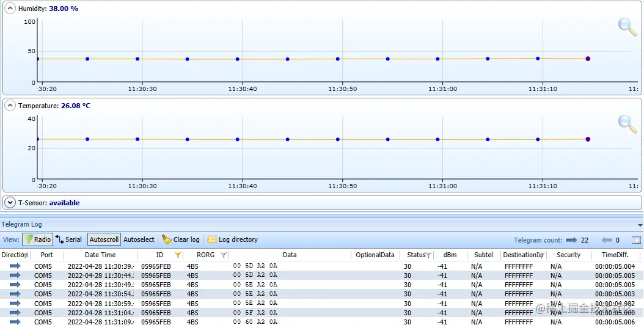The image size is (644, 325).
Task: Sort by the OptionalData column header
Action: (375, 255)
